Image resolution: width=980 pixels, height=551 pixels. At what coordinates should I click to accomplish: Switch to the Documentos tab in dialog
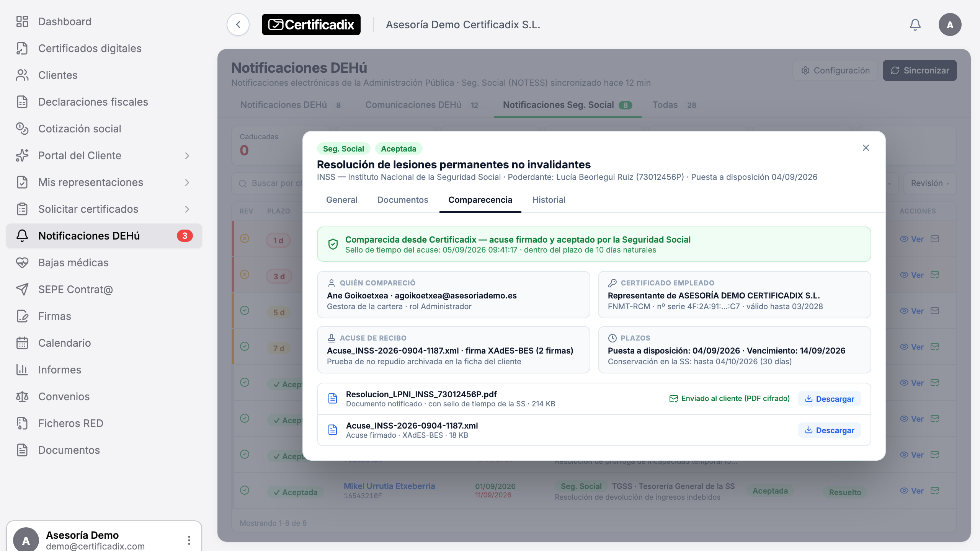pyautogui.click(x=403, y=200)
